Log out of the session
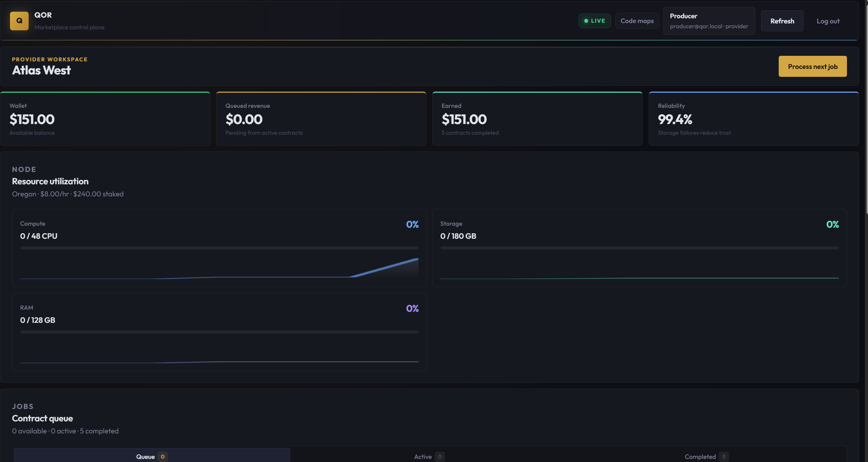868x462 pixels. [828, 21]
